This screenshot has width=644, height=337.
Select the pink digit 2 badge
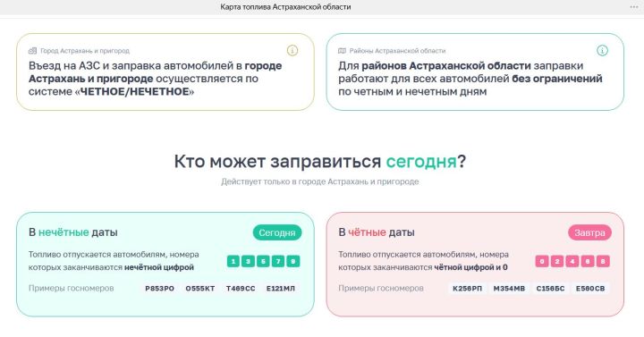[557, 261]
